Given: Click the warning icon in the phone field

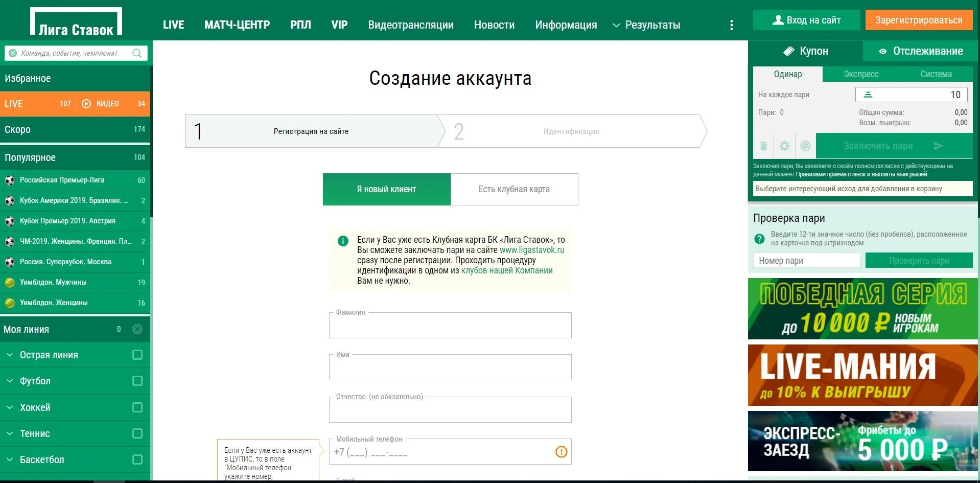Looking at the screenshot, I should tap(561, 452).
